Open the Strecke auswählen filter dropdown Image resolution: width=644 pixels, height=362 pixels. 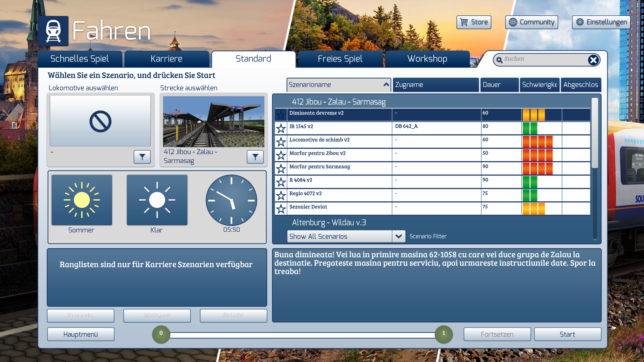(255, 157)
